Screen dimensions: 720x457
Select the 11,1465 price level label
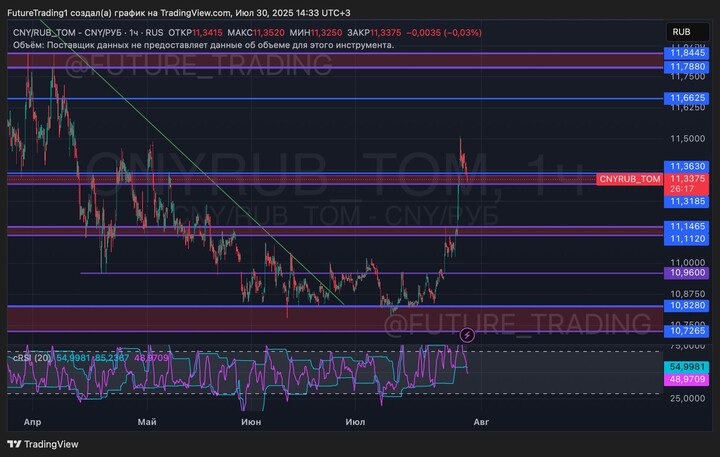[x=686, y=226]
